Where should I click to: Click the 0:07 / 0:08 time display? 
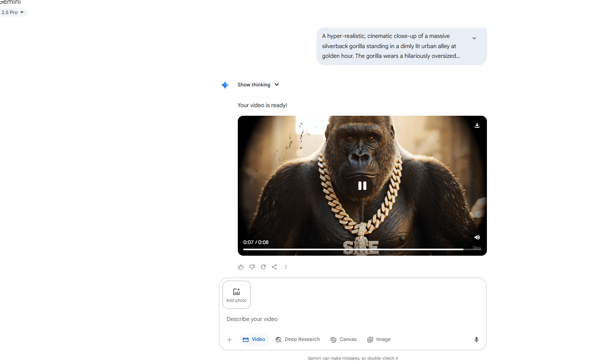[x=256, y=242]
